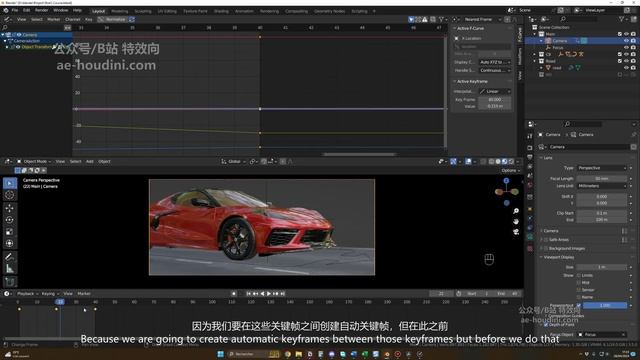640x360 pixels.
Task: Open the Output properties tab icon
Action: coord(530,158)
